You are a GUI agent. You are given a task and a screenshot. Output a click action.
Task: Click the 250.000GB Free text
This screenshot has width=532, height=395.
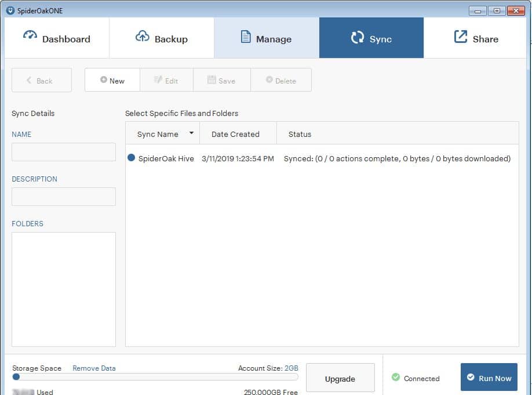(x=271, y=392)
